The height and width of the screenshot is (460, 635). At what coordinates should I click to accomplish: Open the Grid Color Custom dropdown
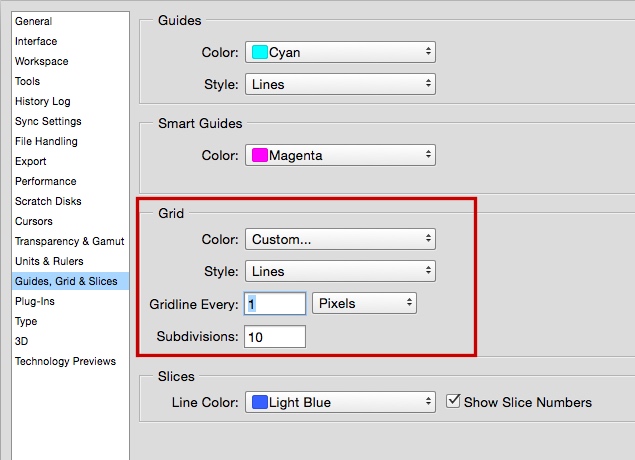(340, 239)
